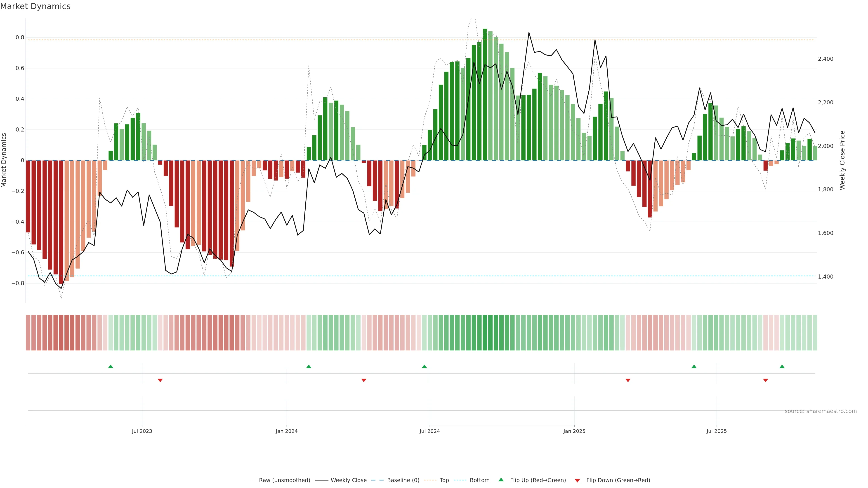Toggle the Baseline (0) legend entry
868x488 pixels.
coord(403,480)
